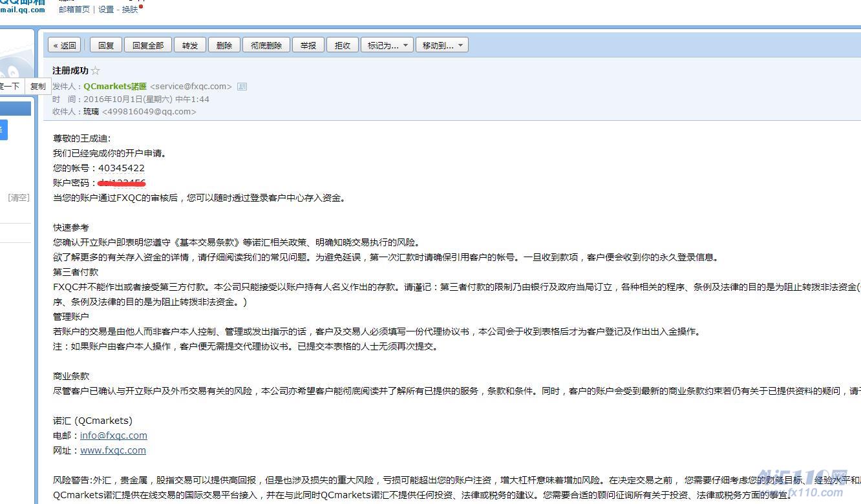Open the 设置 link in the header
This screenshot has width=861, height=504.
(106, 10)
